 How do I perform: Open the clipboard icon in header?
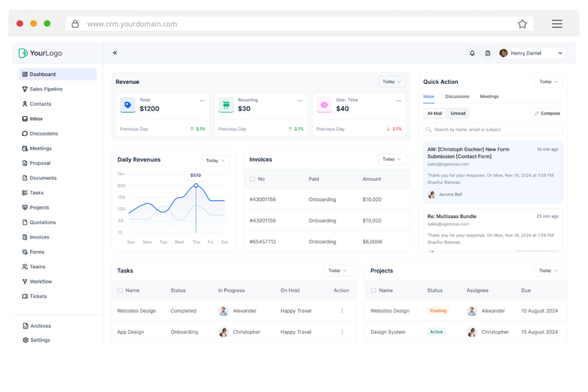click(488, 53)
